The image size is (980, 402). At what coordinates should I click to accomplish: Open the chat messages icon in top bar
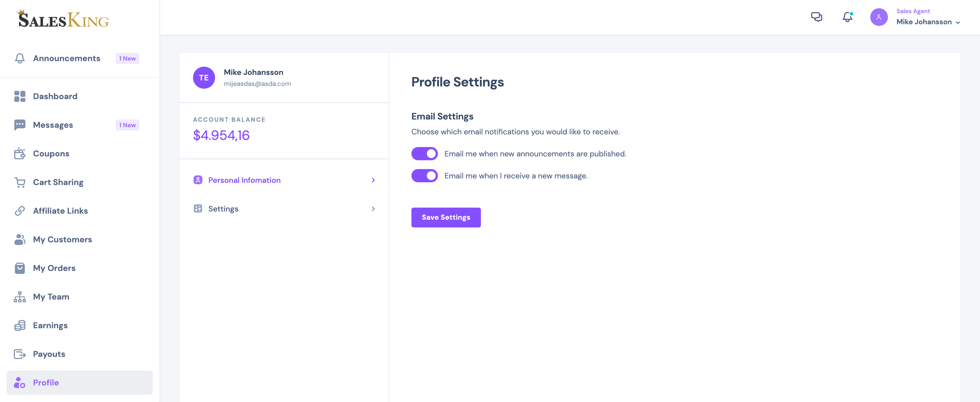click(x=817, y=17)
